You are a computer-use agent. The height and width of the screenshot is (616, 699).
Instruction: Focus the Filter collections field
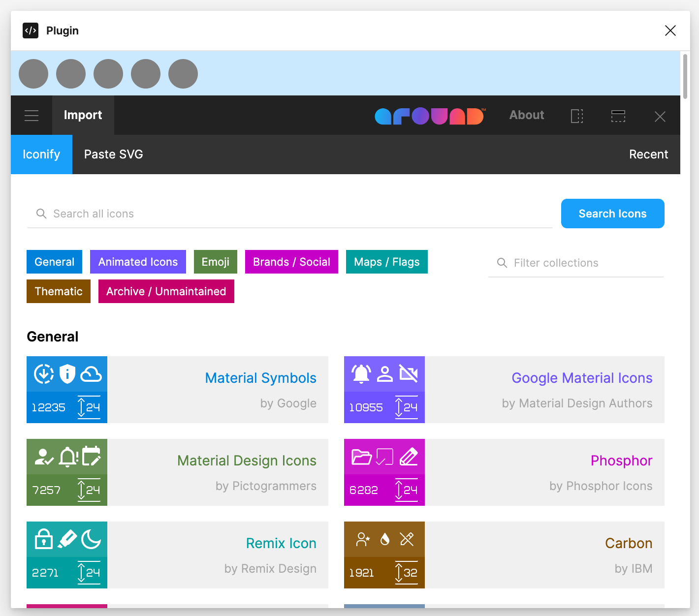pyautogui.click(x=576, y=263)
